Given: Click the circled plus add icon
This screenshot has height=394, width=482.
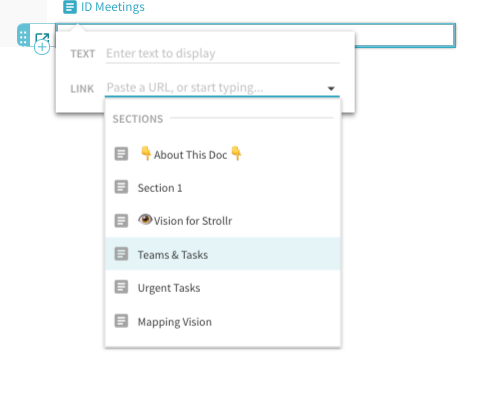Looking at the screenshot, I should (42, 47).
